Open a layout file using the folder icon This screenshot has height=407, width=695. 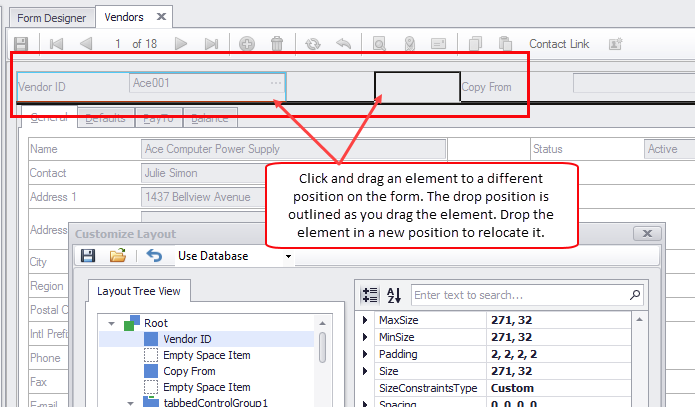118,256
